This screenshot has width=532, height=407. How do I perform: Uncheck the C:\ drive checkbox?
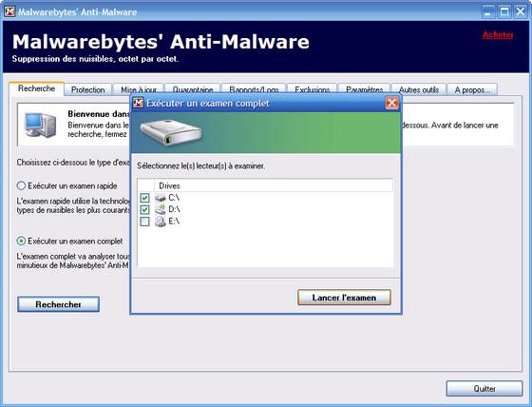144,198
